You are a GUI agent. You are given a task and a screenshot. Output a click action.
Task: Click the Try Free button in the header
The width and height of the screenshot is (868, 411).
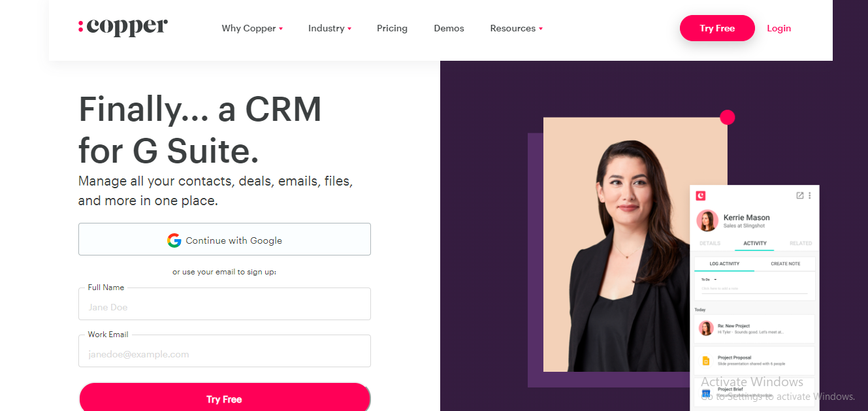coord(717,28)
